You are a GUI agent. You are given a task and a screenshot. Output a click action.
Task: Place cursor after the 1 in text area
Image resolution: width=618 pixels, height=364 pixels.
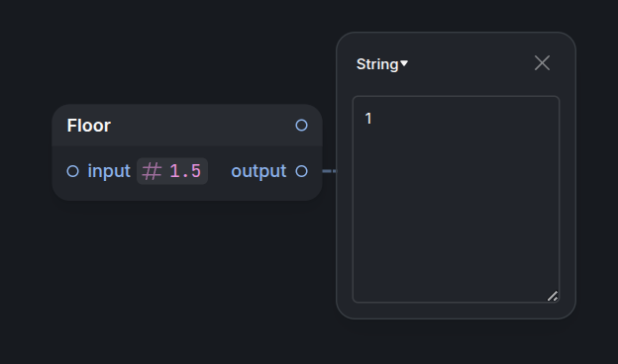click(x=372, y=119)
